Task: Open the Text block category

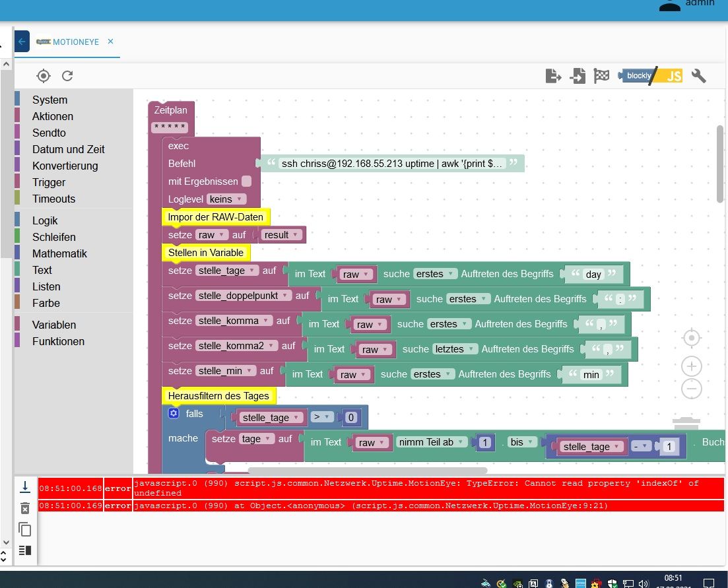Action: (x=42, y=270)
